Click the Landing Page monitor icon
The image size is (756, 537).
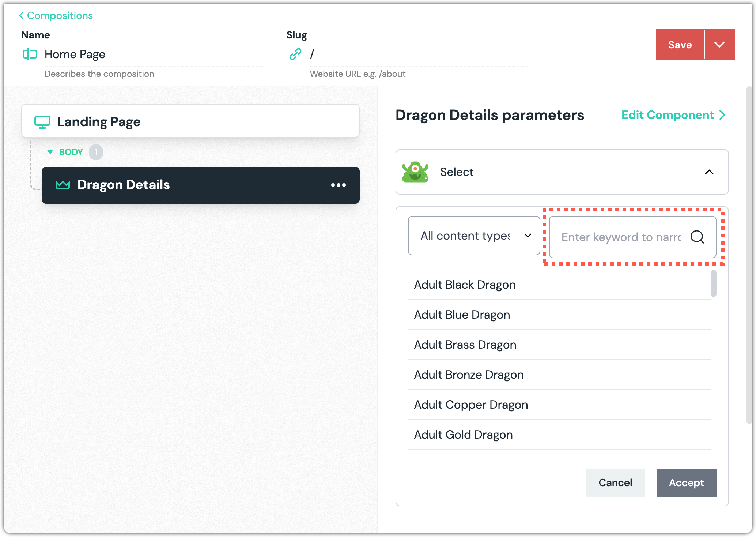pos(42,122)
